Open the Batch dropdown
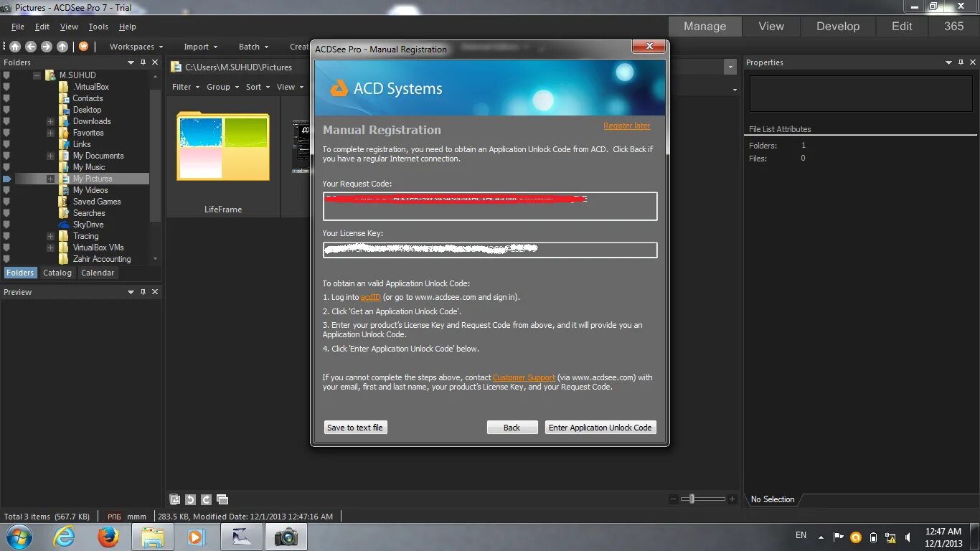The image size is (980, 551). [x=254, y=47]
